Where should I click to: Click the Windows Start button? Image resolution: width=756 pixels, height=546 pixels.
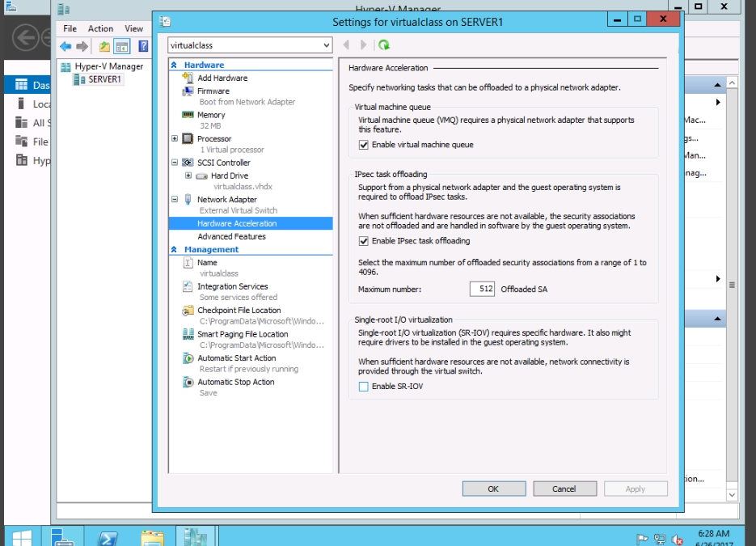[22, 537]
